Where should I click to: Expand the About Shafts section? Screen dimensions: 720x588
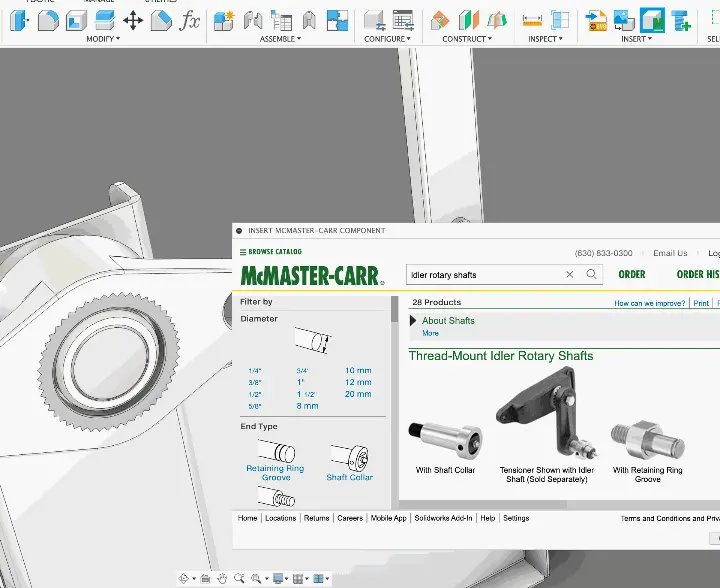click(447, 321)
